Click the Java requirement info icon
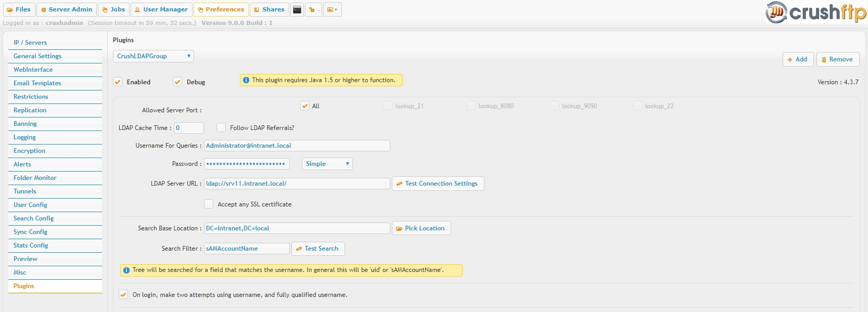This screenshot has height=312, width=868. click(246, 80)
